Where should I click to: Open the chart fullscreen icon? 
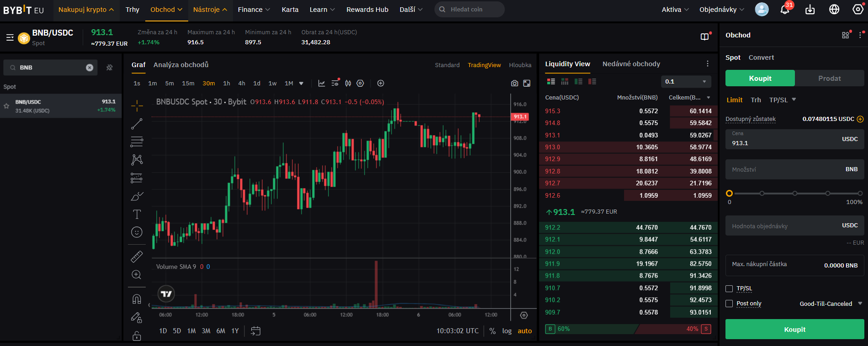(527, 83)
